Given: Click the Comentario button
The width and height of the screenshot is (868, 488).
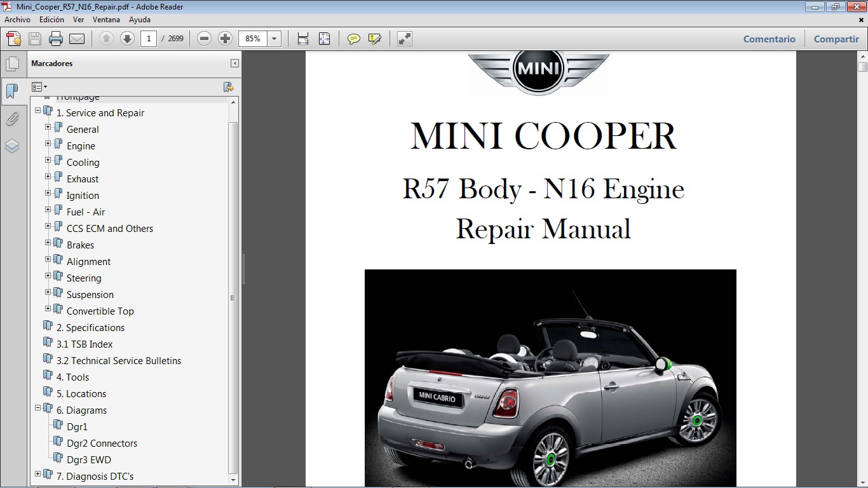Looking at the screenshot, I should tap(769, 39).
